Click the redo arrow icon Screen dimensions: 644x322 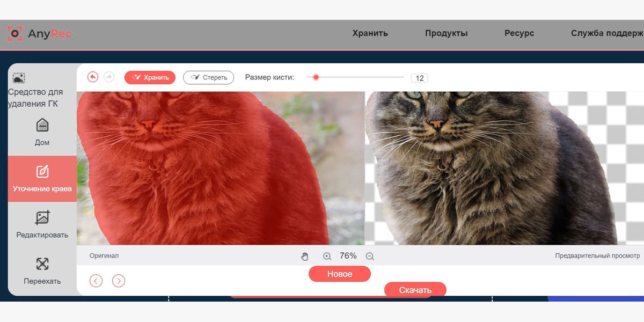pos(109,77)
